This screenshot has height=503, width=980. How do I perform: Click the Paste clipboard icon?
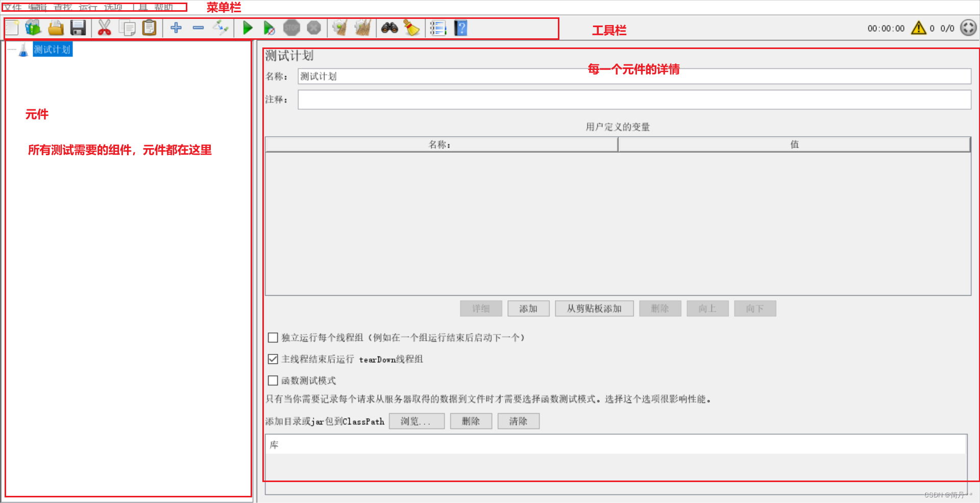coord(149,28)
